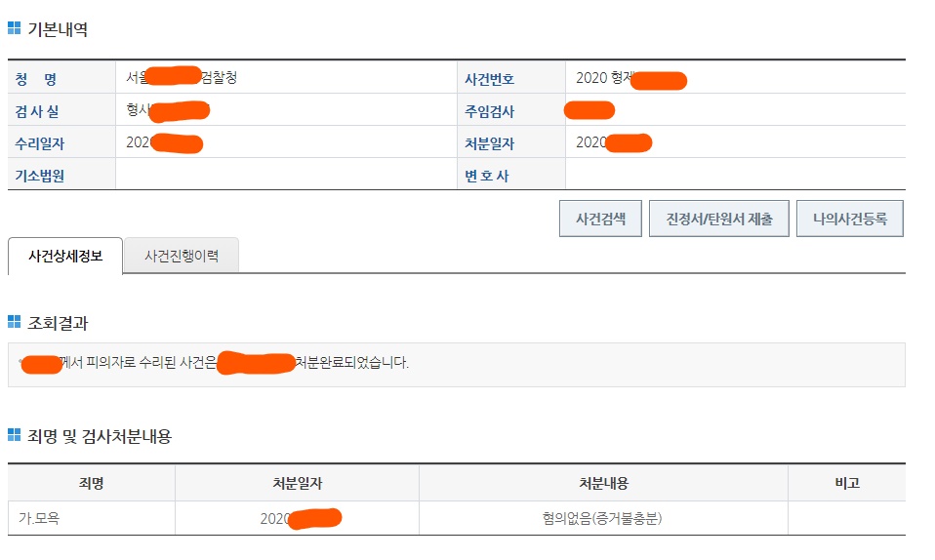The image size is (935, 560).
Task: Select the 가.모욕 charge cell
Action: 39,519
